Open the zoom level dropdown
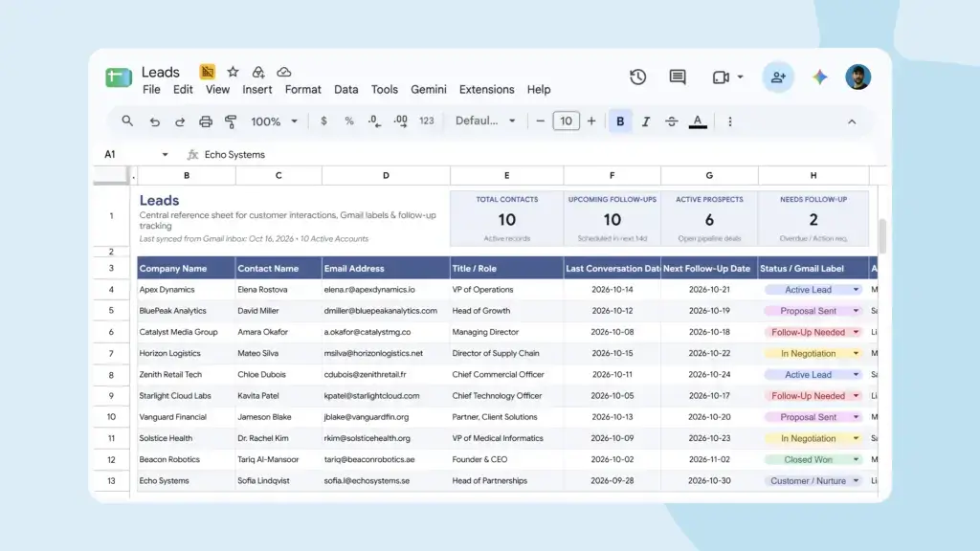This screenshot has height=551, width=980. [x=274, y=121]
